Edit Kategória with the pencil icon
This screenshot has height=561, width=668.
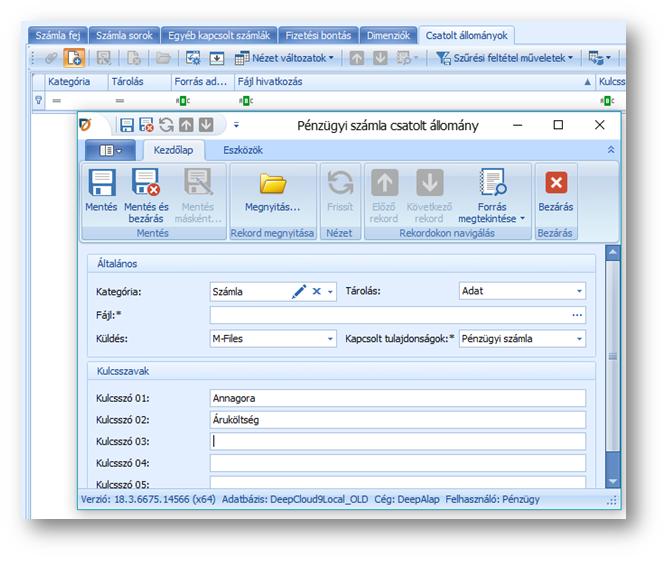pos(299,292)
